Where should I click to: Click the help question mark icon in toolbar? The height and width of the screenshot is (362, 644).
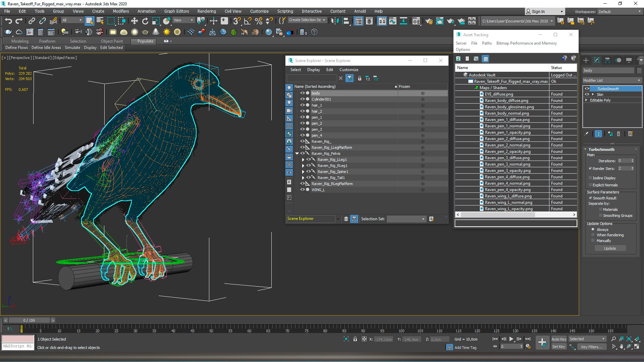314,32
